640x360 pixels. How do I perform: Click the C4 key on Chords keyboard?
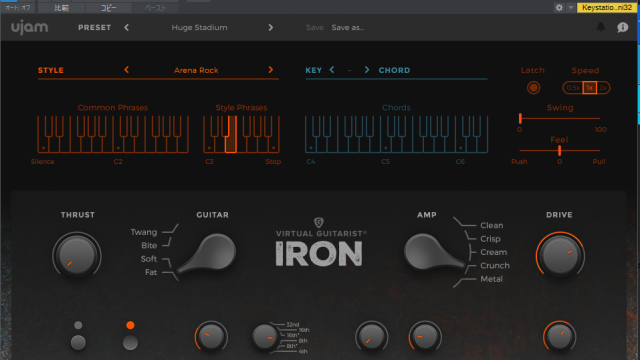tap(311, 145)
